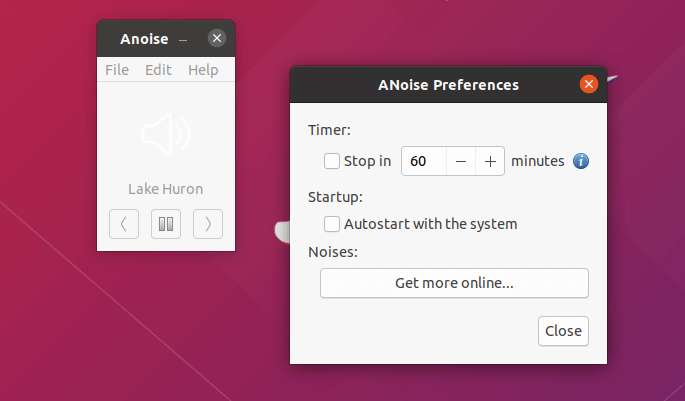685x401 pixels.
Task: Go back to the previous noise
Action: tap(124, 224)
